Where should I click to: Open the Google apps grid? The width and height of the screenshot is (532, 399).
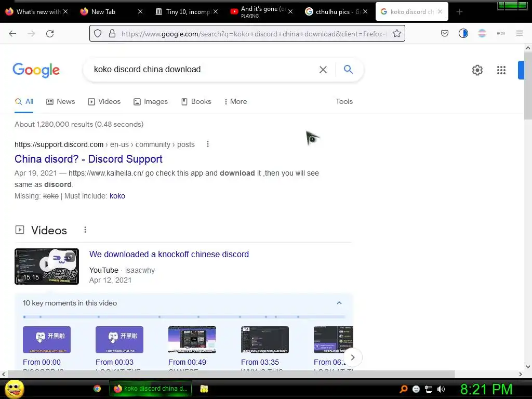(x=501, y=70)
